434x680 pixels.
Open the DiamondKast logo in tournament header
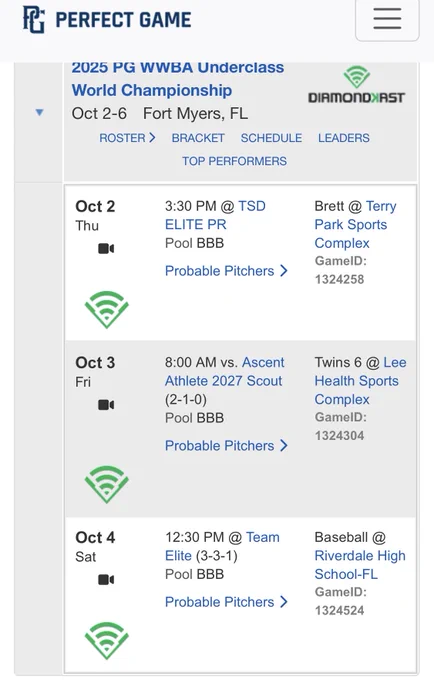click(x=356, y=85)
